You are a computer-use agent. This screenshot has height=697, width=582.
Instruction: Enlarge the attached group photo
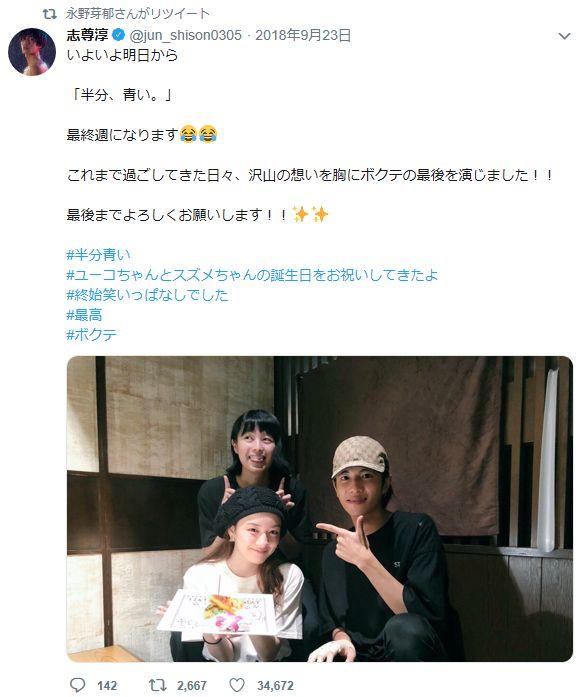click(x=320, y=509)
